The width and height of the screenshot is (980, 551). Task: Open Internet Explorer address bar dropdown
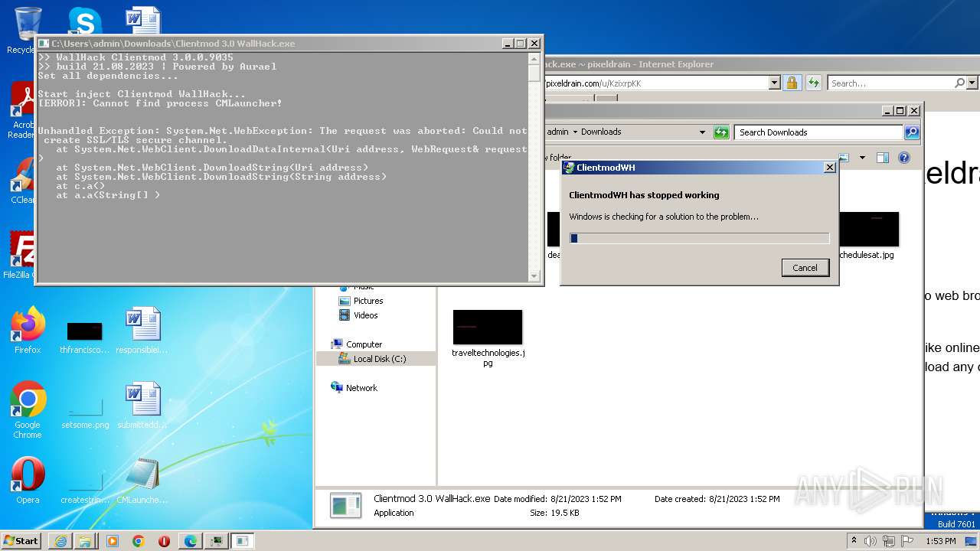point(774,83)
